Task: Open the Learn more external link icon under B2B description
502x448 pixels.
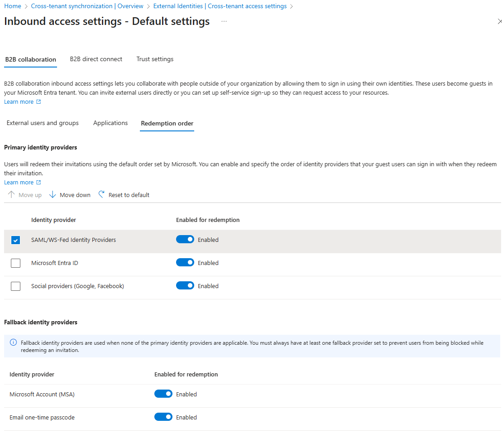Action: 38,101
